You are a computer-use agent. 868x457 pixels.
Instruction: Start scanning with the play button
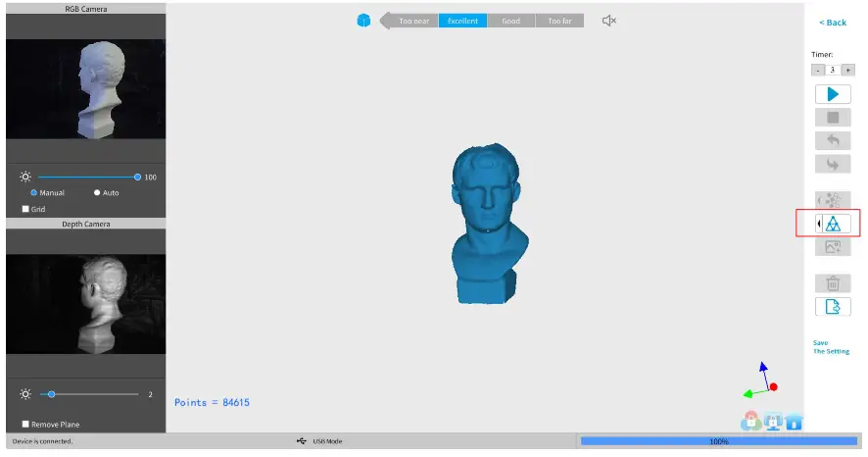tap(833, 94)
